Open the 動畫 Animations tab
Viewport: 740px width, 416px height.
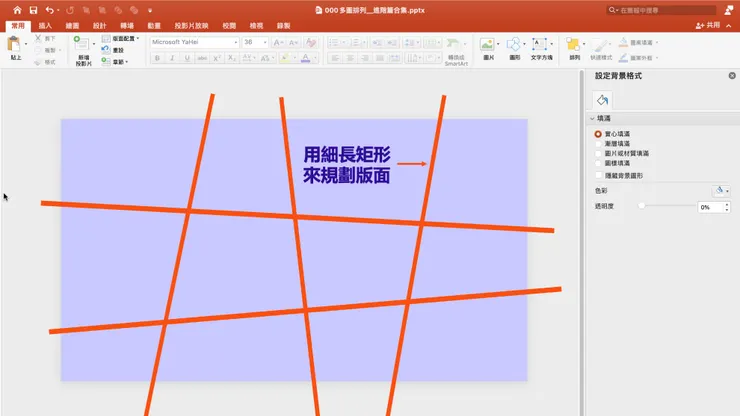[154, 26]
